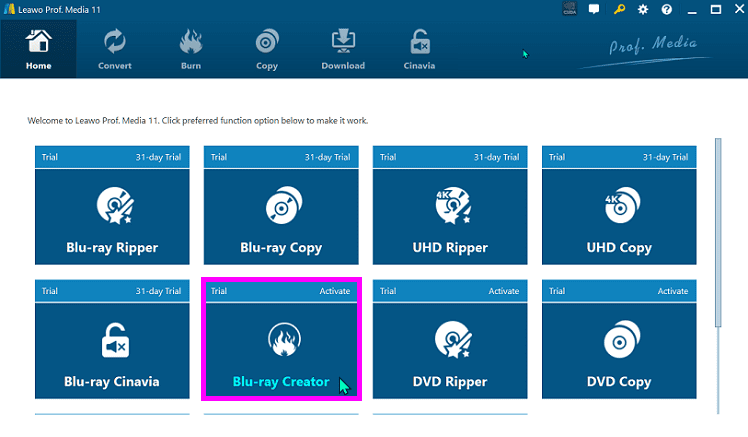Screen dimensions: 748x437
Task: Click the 'UHD Ripper' label text
Action: coord(450,248)
